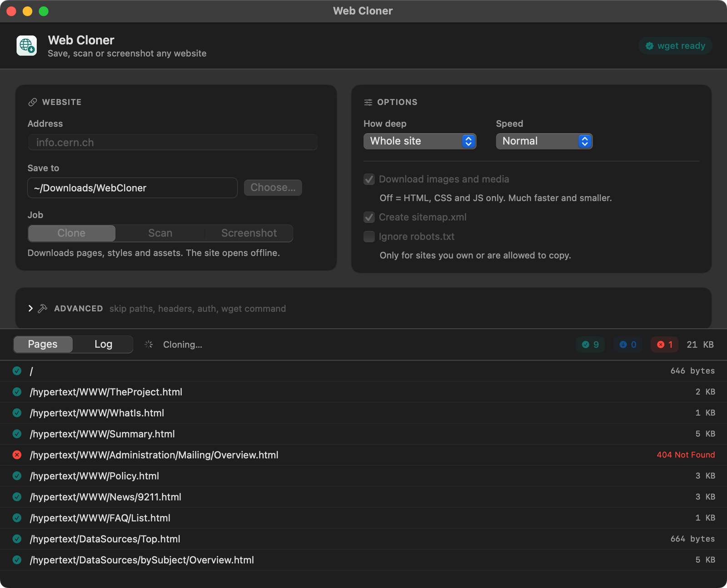Click /hypertext/WWW/WhatIs.html row text
The height and width of the screenshot is (588, 727).
pos(97,413)
